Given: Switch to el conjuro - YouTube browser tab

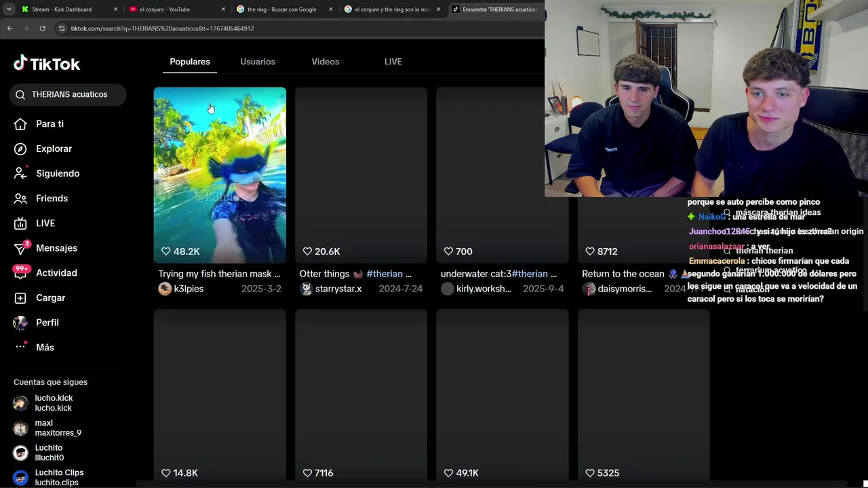Looking at the screenshot, I should coord(176,9).
